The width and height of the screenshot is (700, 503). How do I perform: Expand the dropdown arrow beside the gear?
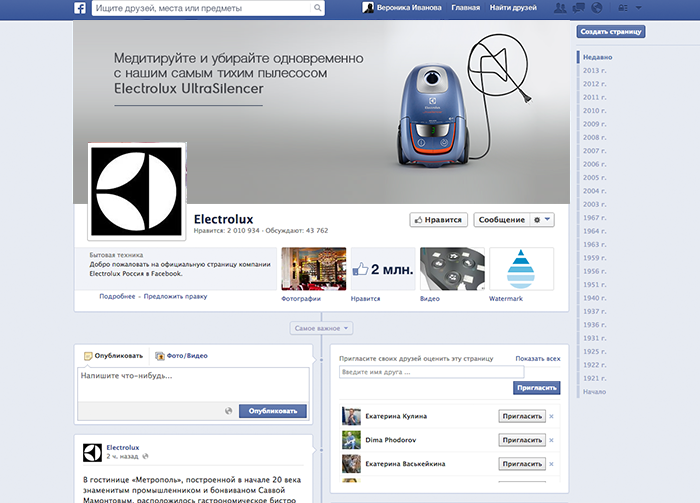pos(547,219)
